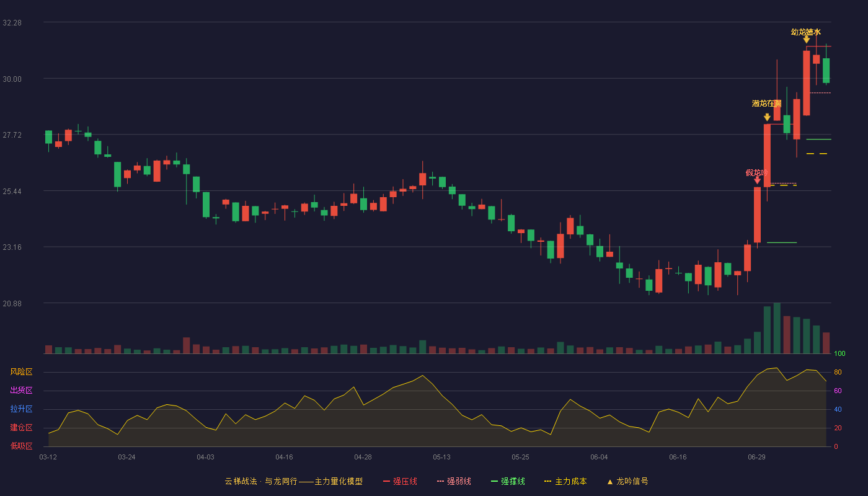Click the 03-12 date label
This screenshot has height=496, width=868.
(48, 457)
